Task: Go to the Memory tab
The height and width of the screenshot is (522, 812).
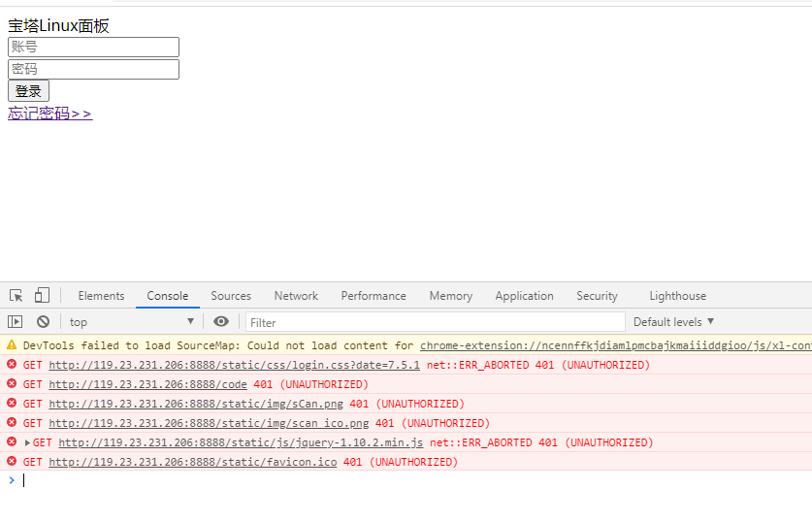Action: click(451, 296)
